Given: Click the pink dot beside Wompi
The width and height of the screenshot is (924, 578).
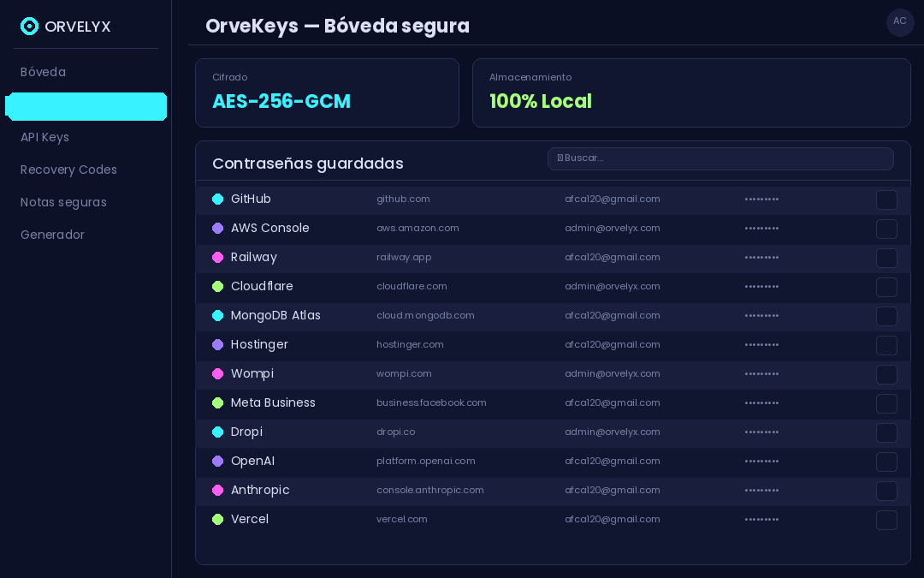Looking at the screenshot, I should (x=217, y=374).
